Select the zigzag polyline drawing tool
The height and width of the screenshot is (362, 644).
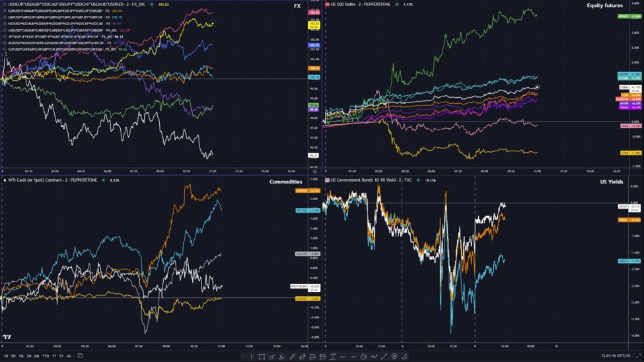(374, 357)
